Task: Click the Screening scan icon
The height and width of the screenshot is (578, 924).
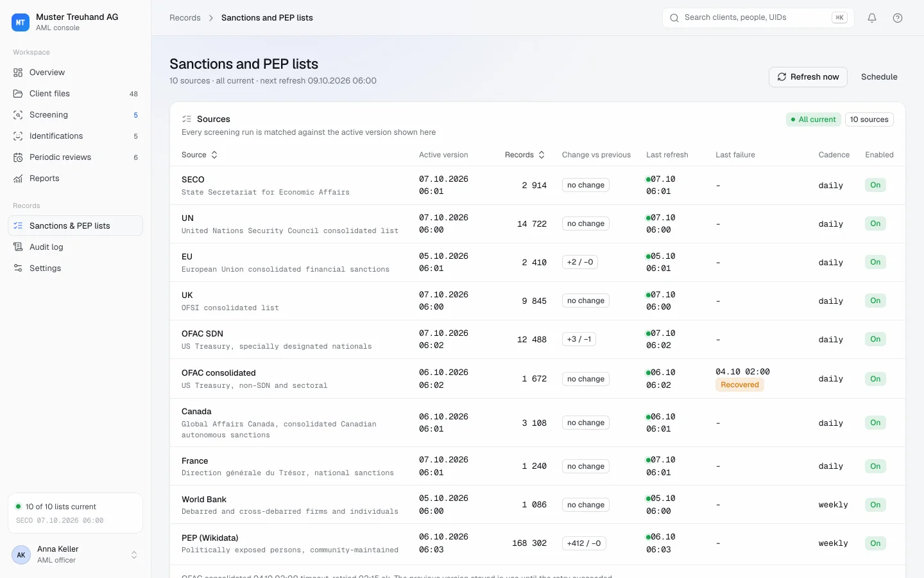Action: pos(18,115)
